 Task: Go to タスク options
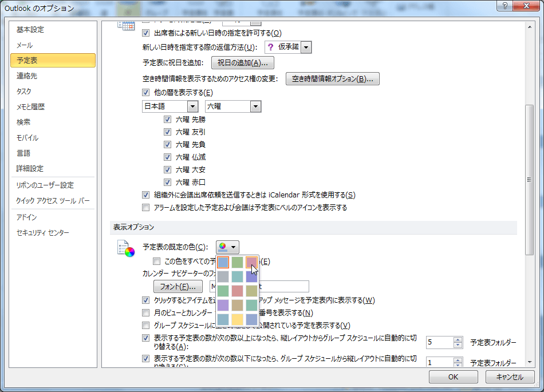click(x=53, y=91)
